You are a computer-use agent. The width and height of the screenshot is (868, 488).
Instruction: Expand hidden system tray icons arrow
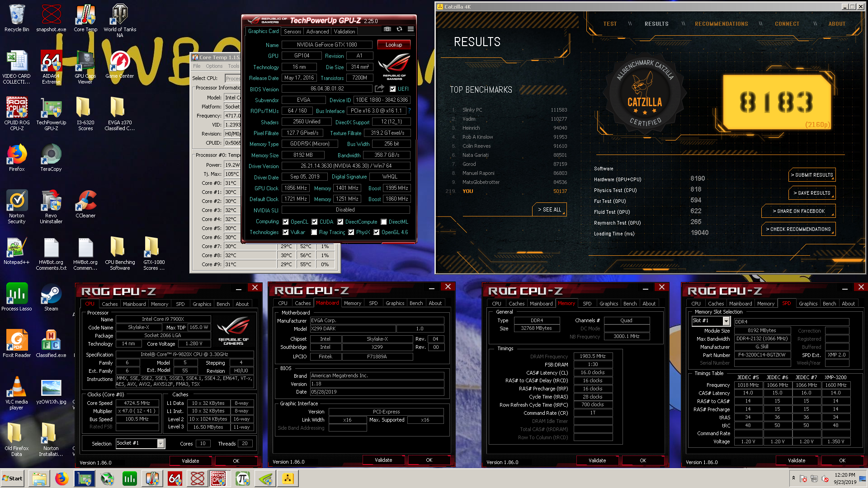[793, 478]
